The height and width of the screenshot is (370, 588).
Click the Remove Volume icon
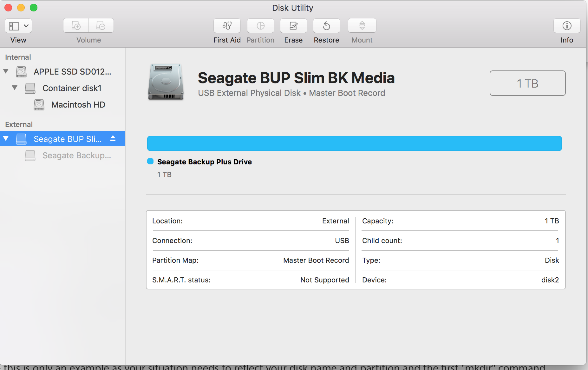click(x=101, y=26)
